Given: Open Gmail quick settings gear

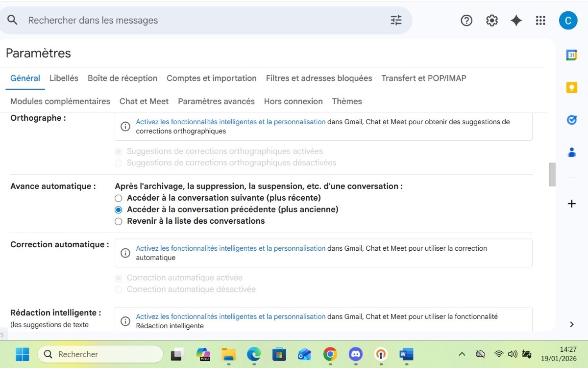Looking at the screenshot, I should [x=491, y=20].
